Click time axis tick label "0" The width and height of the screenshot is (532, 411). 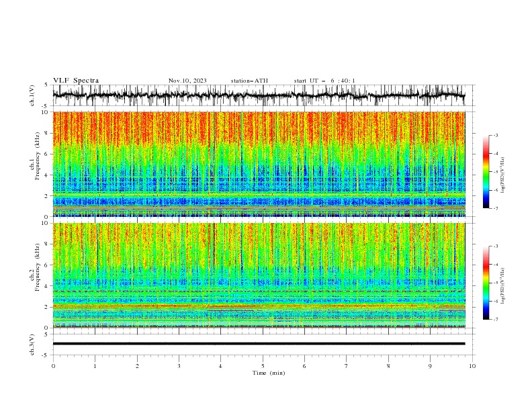point(53,366)
